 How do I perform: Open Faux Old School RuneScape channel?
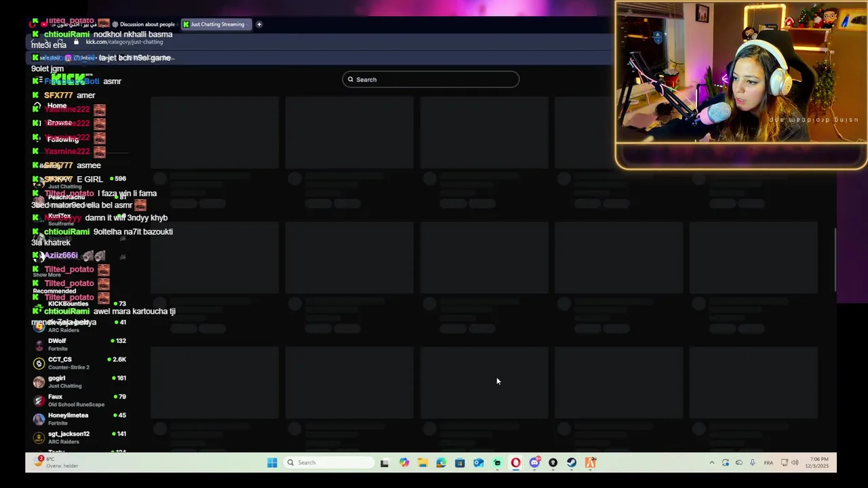coord(80,400)
